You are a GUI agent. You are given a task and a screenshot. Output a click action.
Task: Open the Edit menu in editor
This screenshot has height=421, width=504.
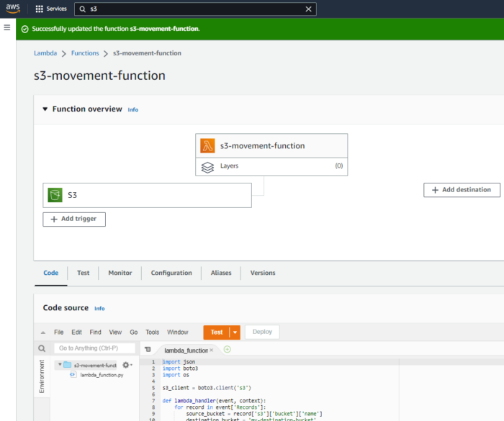click(x=76, y=332)
